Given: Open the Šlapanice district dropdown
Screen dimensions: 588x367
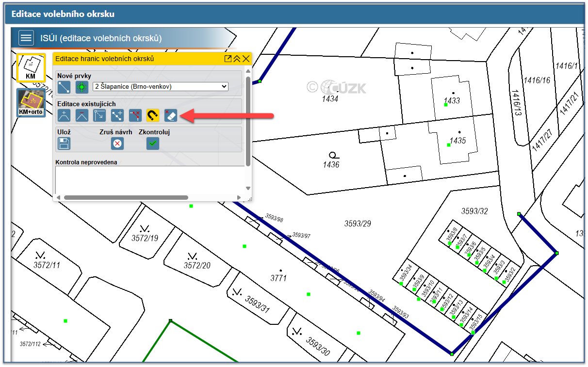Looking at the screenshot, I should 161,87.
